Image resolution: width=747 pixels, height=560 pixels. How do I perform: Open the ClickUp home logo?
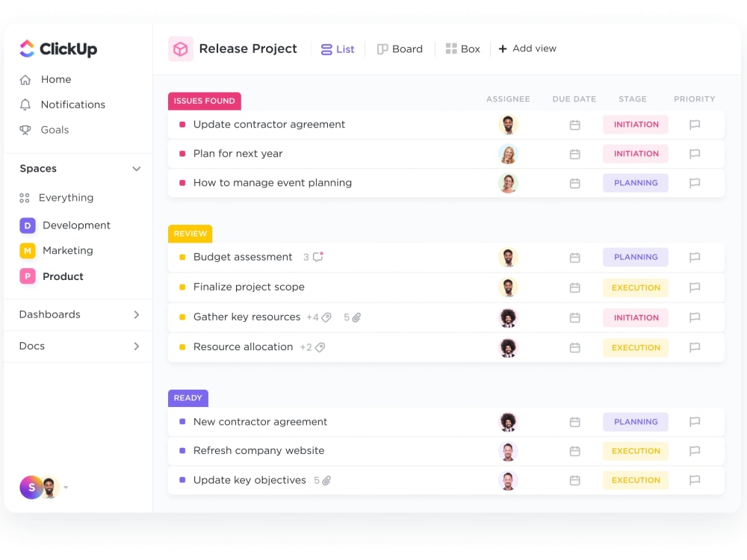pyautogui.click(x=58, y=49)
